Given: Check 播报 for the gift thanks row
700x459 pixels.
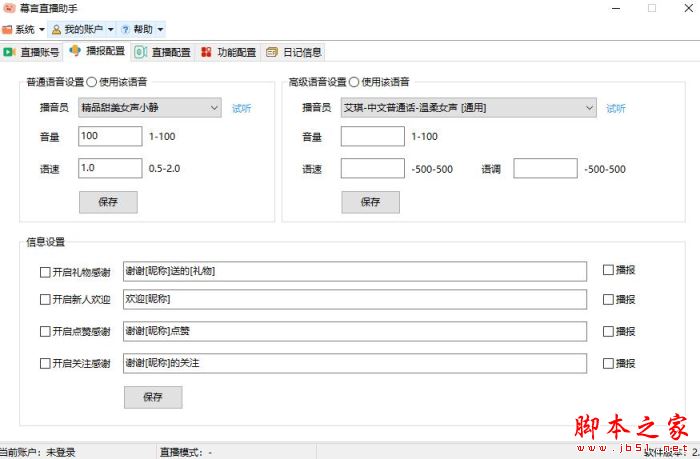Looking at the screenshot, I should (608, 270).
